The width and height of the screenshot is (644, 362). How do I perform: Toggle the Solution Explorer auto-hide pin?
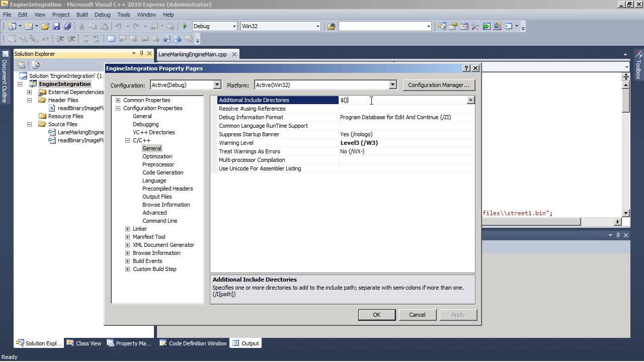(x=141, y=53)
